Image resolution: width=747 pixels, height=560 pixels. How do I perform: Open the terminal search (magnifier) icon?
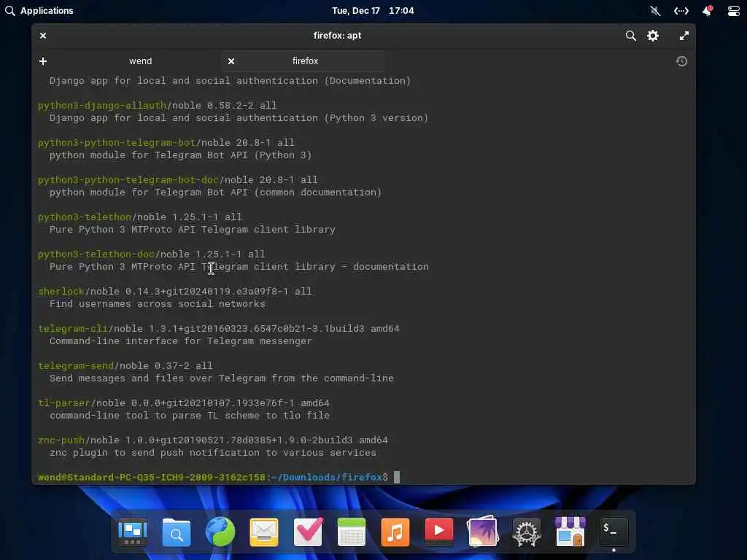click(x=630, y=36)
